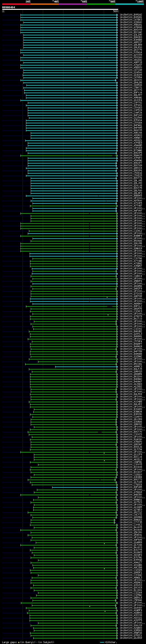Click the red 20% identity legend bar
The width and height of the screenshot is (146, 644).
pos(16,4)
